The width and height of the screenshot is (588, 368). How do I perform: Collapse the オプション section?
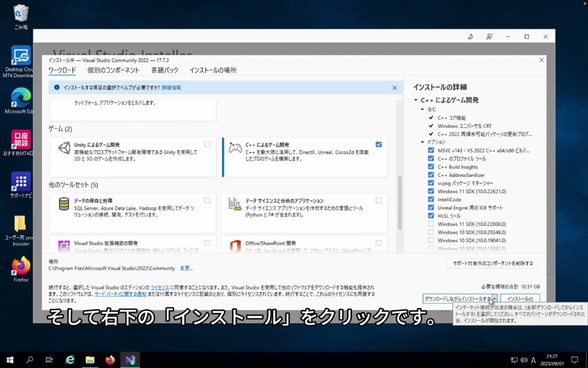423,142
